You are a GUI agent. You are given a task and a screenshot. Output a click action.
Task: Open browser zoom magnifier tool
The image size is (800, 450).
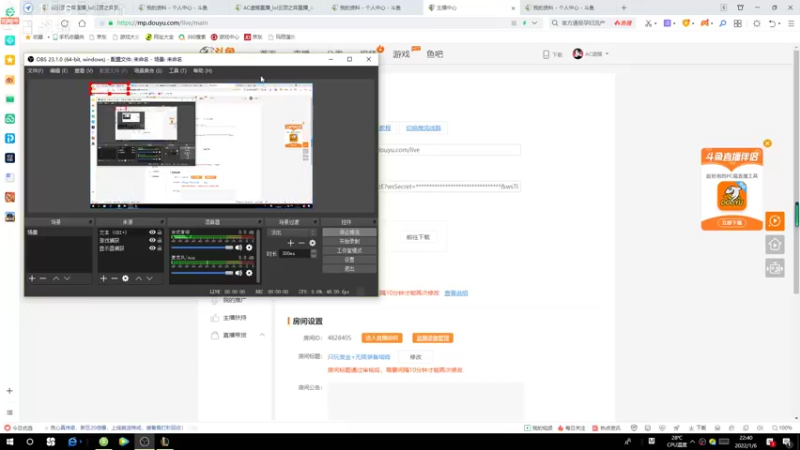(x=722, y=23)
